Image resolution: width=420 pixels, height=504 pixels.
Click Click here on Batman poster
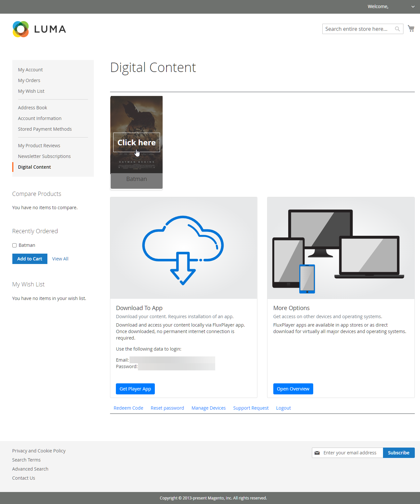(136, 142)
